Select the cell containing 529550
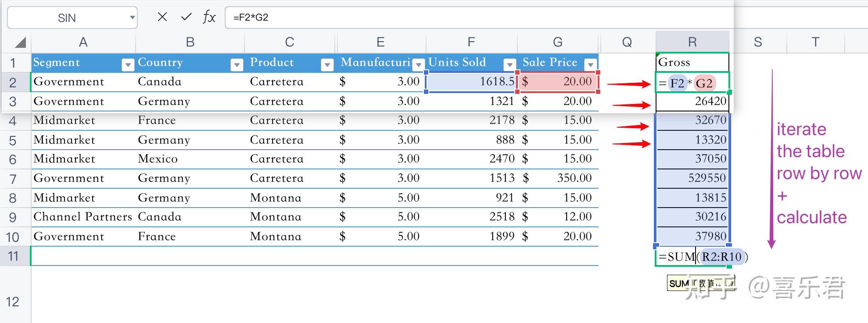Screen dimensions: 868x323 (x=692, y=178)
